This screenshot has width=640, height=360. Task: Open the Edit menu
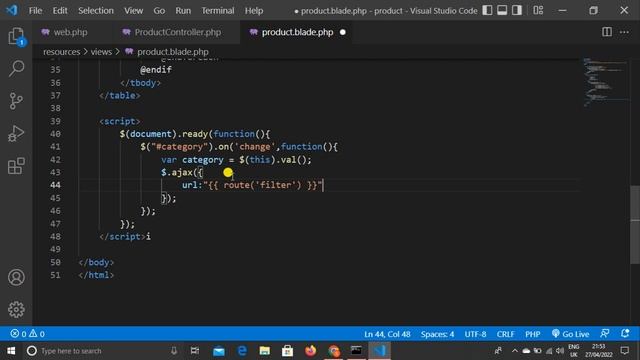coord(60,11)
